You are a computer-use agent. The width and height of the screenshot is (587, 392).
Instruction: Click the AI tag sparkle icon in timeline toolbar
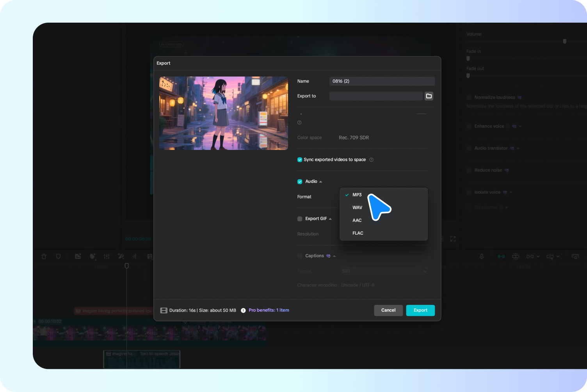coord(92,257)
